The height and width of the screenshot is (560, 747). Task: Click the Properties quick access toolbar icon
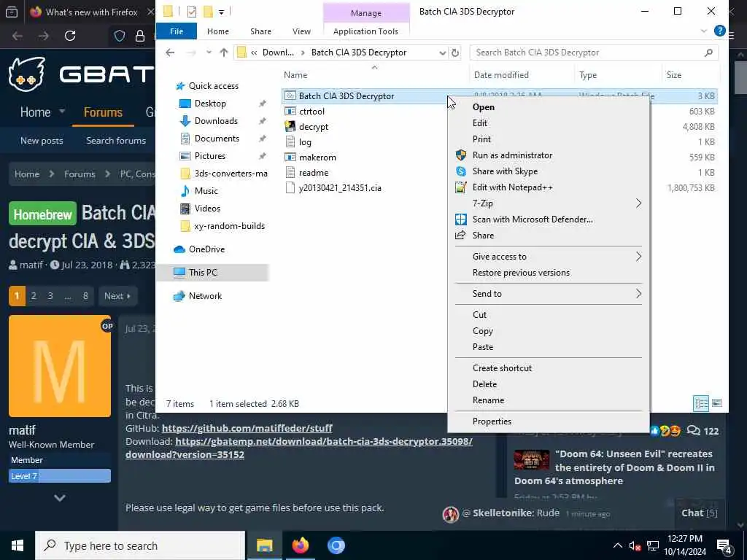coord(192,12)
